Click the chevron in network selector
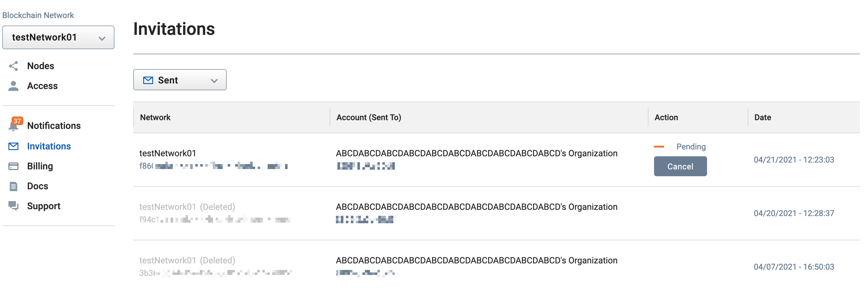 (102, 38)
